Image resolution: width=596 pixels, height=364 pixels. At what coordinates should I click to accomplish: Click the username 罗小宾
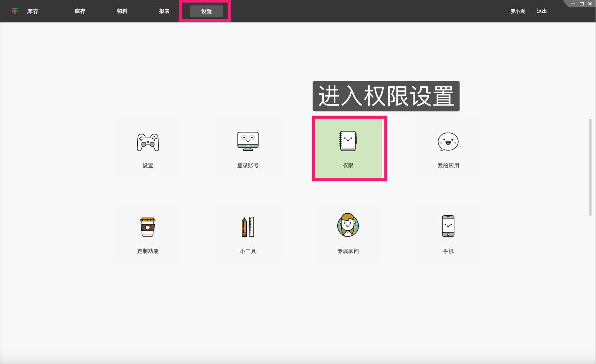517,11
